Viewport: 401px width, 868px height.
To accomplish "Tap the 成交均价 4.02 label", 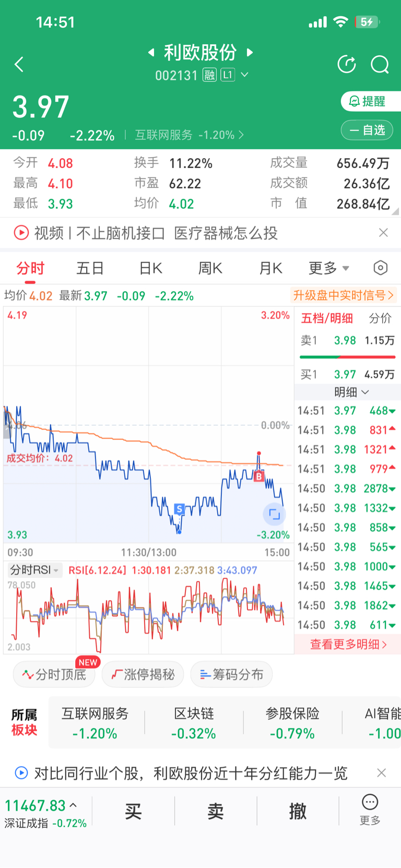I will tap(40, 458).
